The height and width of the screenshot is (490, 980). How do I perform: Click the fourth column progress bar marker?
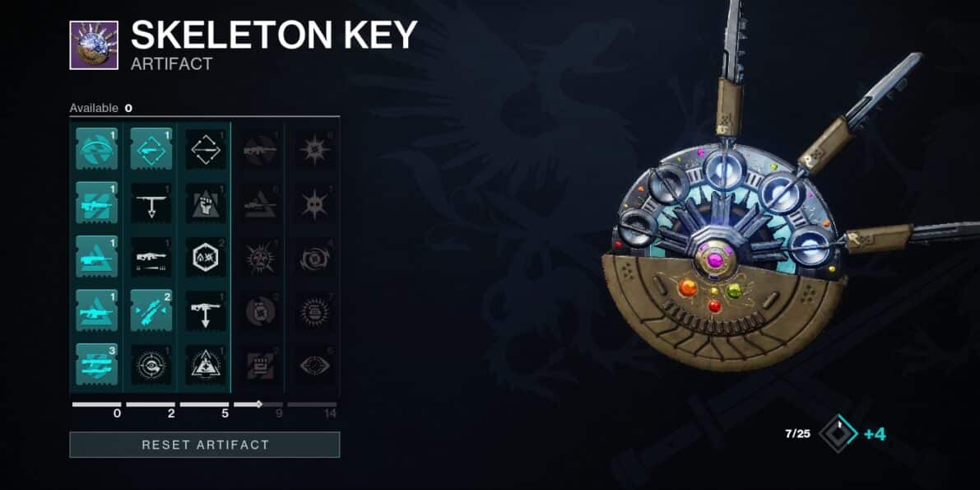coord(259,404)
